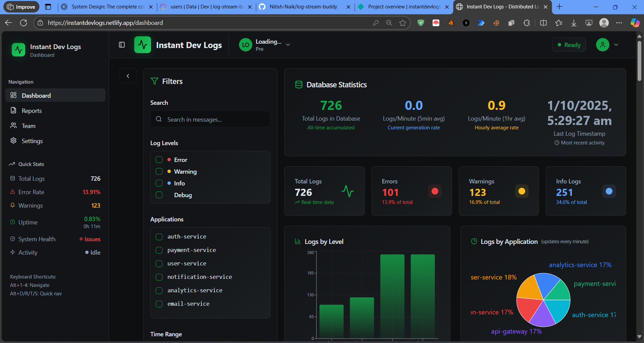Click the red dot icon in Errors card
644x343 pixels.
click(435, 191)
